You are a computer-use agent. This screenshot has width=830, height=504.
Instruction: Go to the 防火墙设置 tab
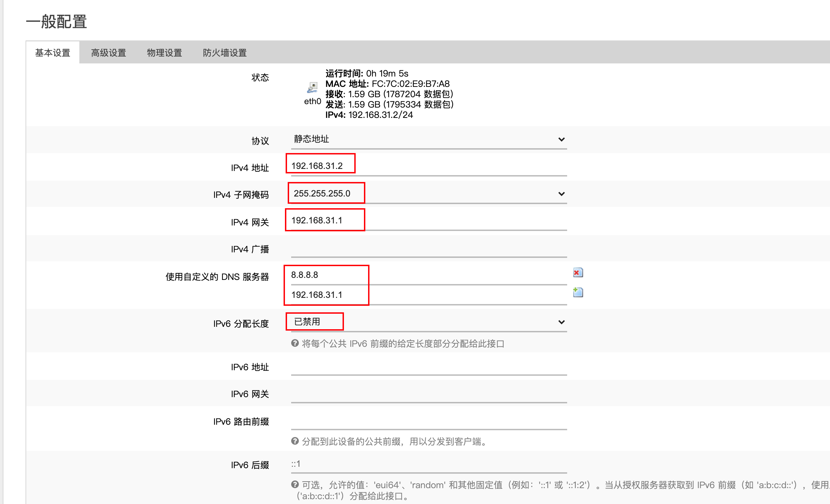(225, 53)
